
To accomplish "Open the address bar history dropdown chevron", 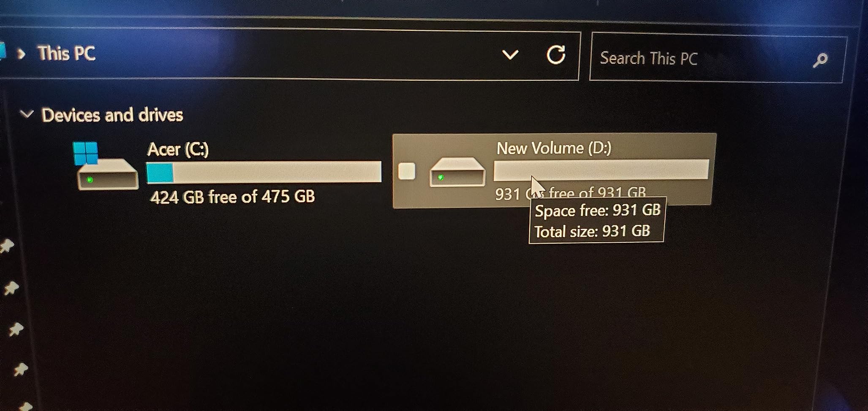I will [510, 55].
